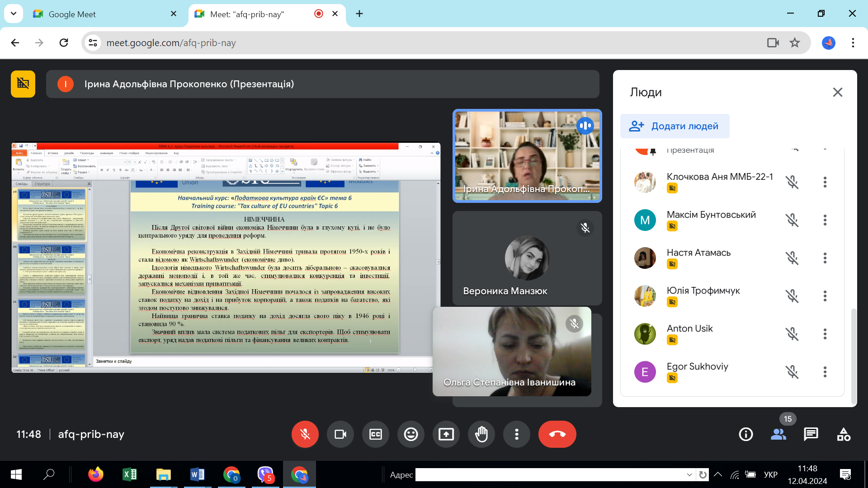This screenshot has width=868, height=488.
Task: Expand the taskbar address dropdown arrow
Action: tap(689, 474)
